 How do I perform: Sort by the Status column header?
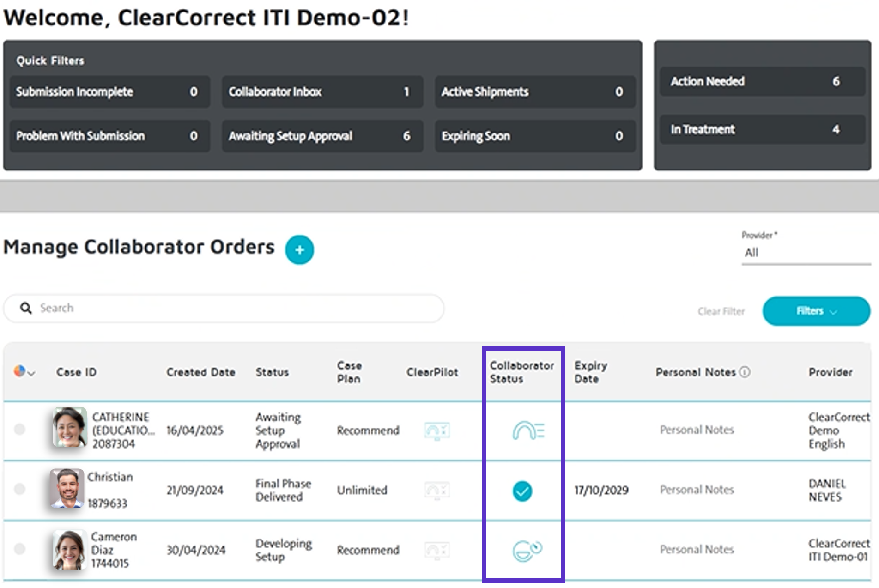(272, 372)
